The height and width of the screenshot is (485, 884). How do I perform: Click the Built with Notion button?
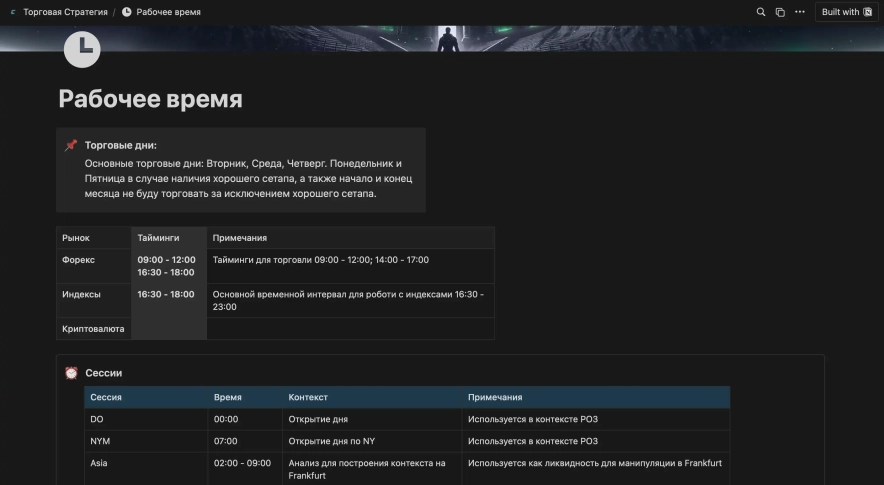tap(846, 12)
